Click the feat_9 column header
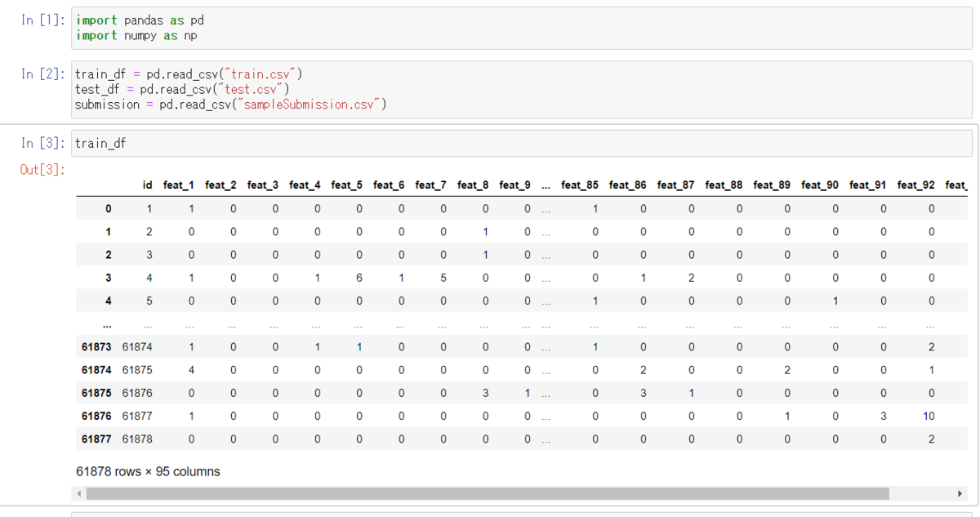Screen dimensions: 980x517 (x=514, y=185)
